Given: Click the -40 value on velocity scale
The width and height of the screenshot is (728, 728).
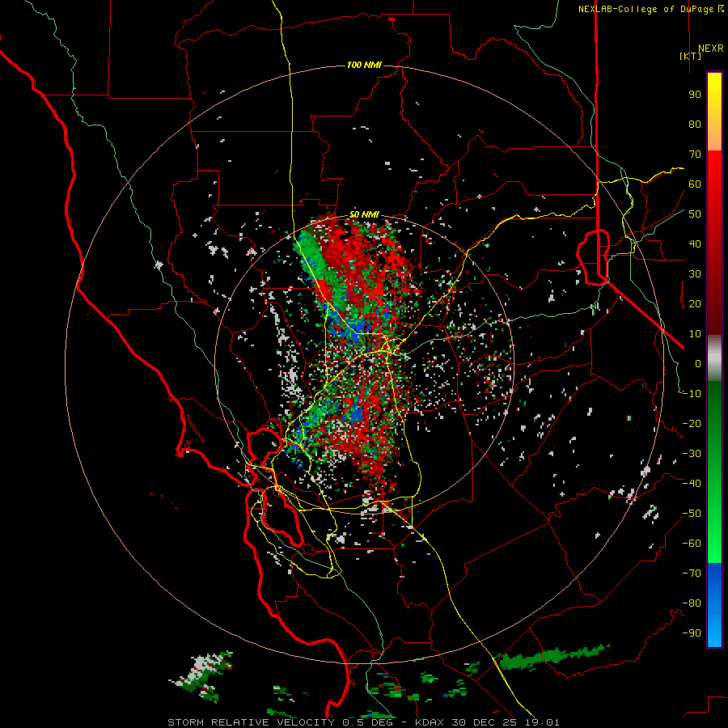Looking at the screenshot, I should coord(692,484).
